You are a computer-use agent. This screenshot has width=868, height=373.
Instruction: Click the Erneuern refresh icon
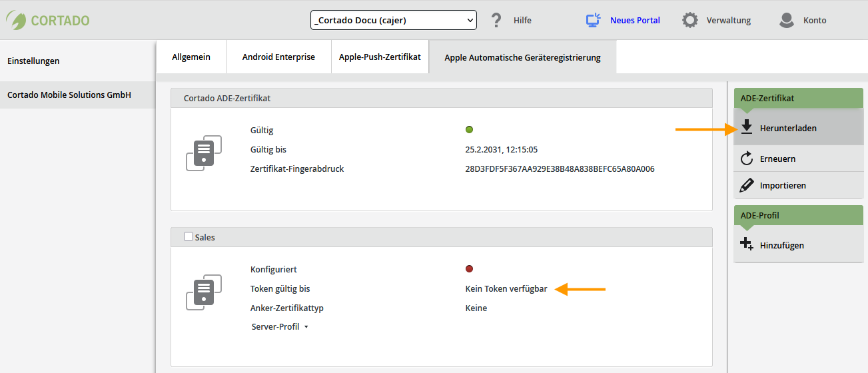point(747,159)
